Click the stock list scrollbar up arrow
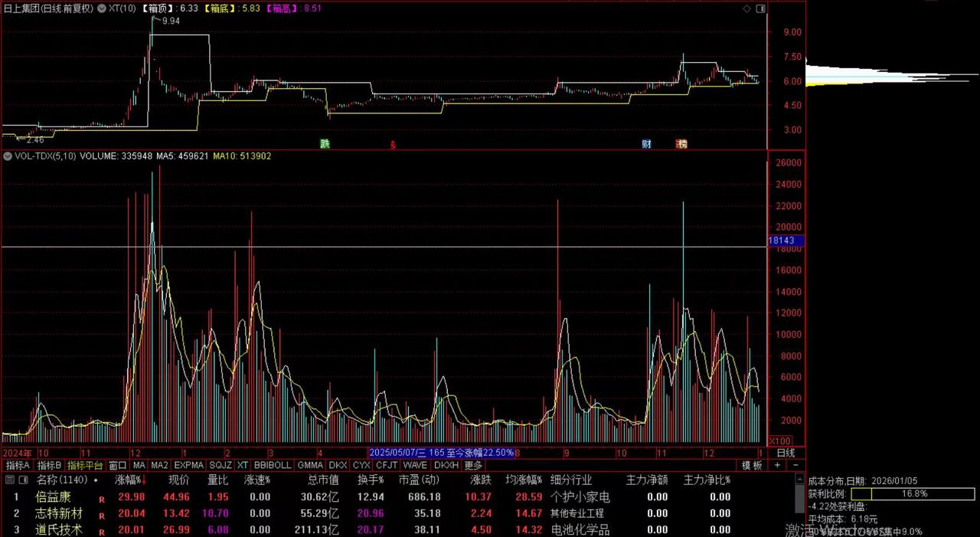Viewport: 980px width, 537px height. coord(801,480)
